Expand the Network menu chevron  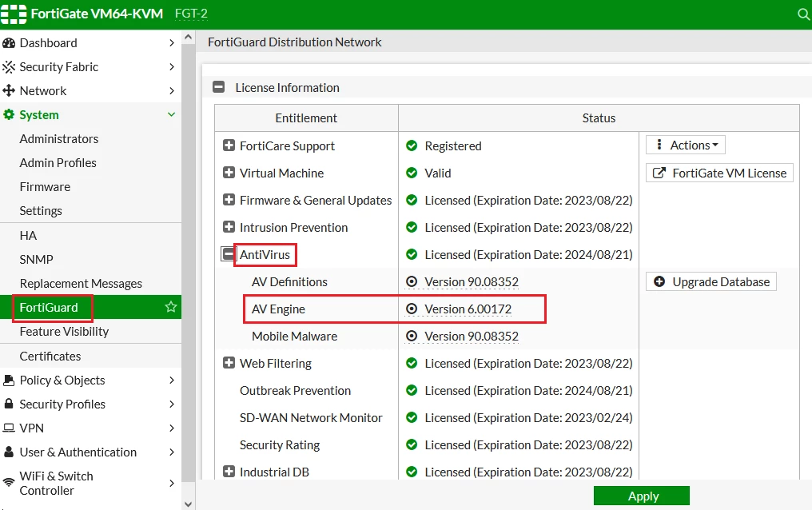(172, 90)
